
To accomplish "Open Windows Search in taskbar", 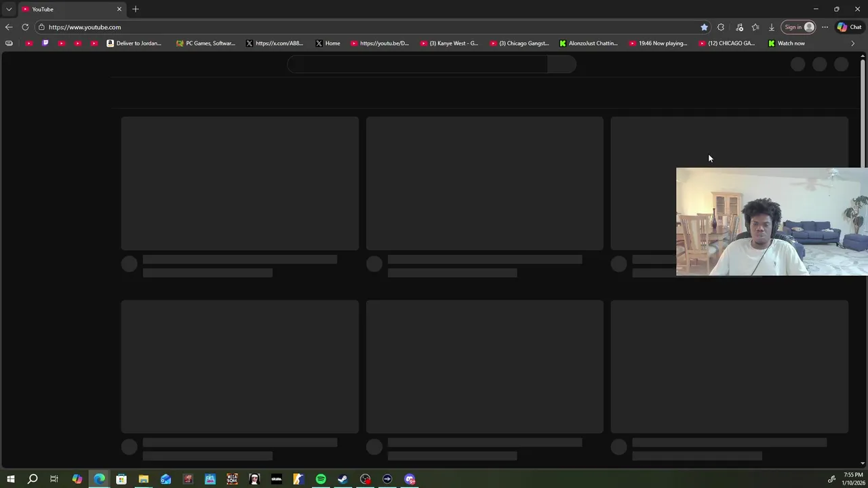I will tap(33, 479).
